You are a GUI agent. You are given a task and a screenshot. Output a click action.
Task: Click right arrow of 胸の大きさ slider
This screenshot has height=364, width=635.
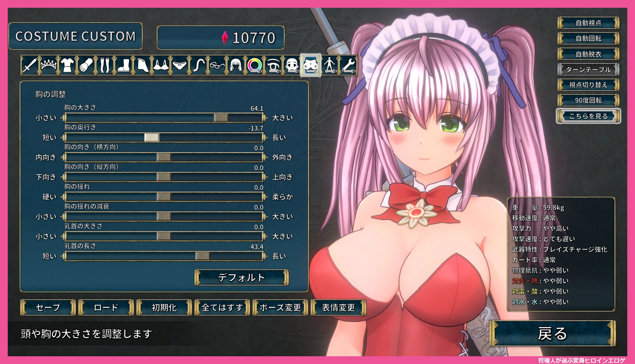tap(266, 118)
